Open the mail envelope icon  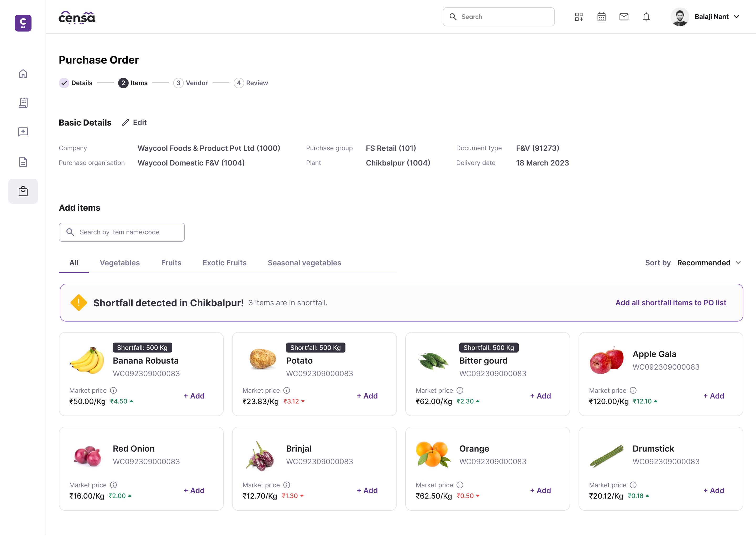click(624, 17)
